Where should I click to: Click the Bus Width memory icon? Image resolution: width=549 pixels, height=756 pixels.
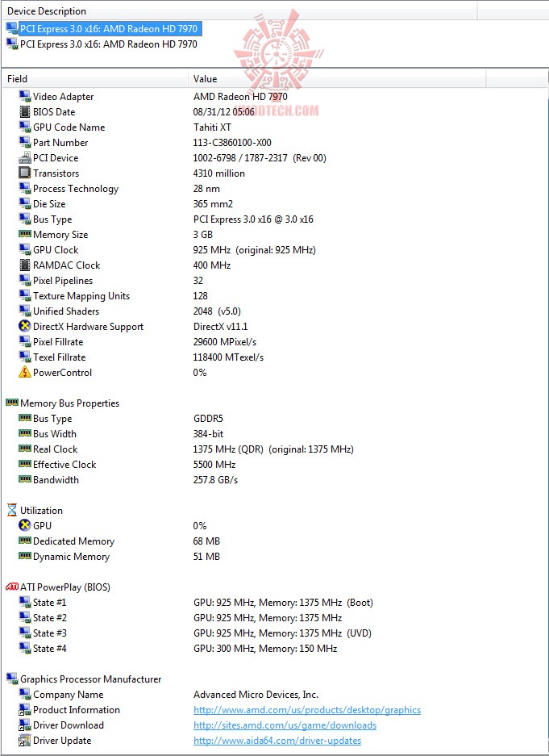coord(24,433)
